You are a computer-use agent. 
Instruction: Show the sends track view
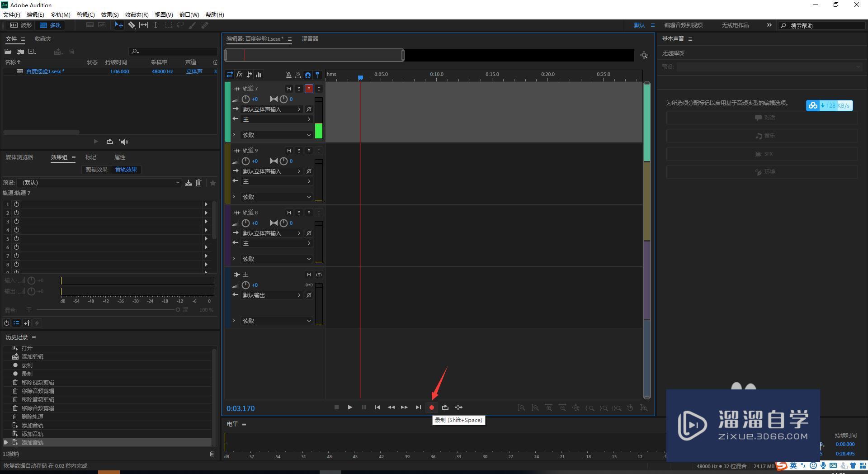point(249,75)
